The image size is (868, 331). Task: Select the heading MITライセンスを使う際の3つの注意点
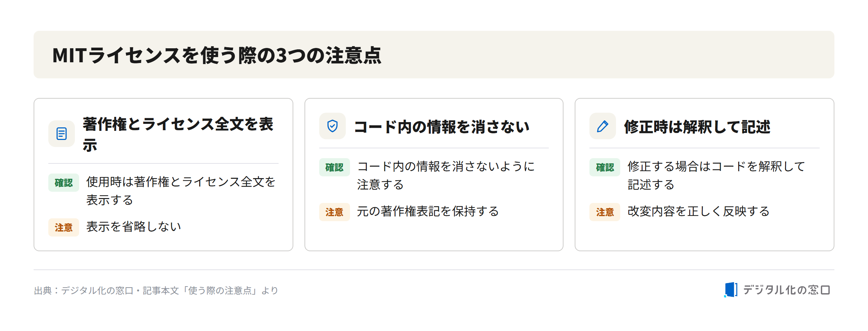217,55
